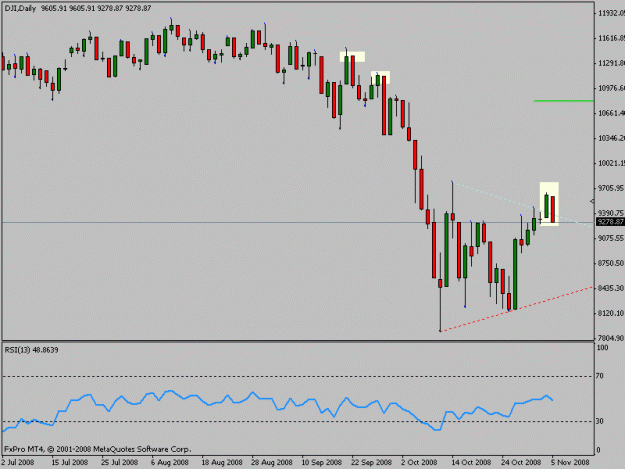Click the DJI,Daily chart title text
Viewport: 625px width, 469px height.
[77, 8]
